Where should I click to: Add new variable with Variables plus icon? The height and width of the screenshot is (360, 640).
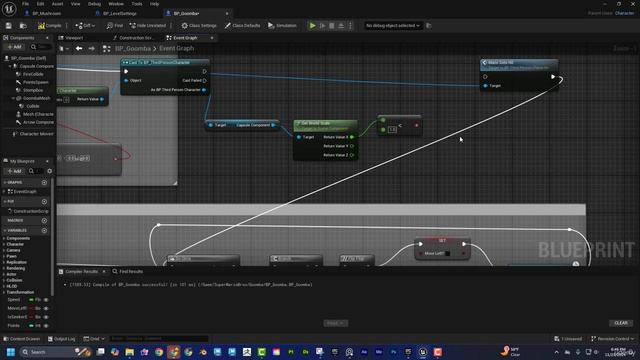(44, 231)
